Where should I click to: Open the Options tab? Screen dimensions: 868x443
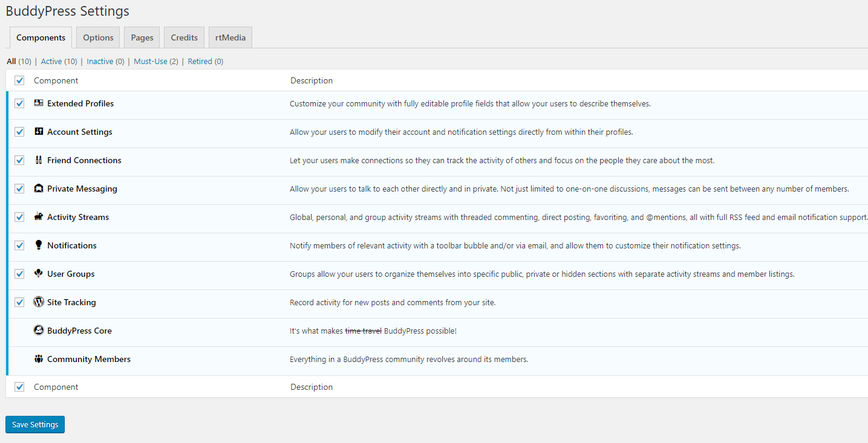pos(98,37)
